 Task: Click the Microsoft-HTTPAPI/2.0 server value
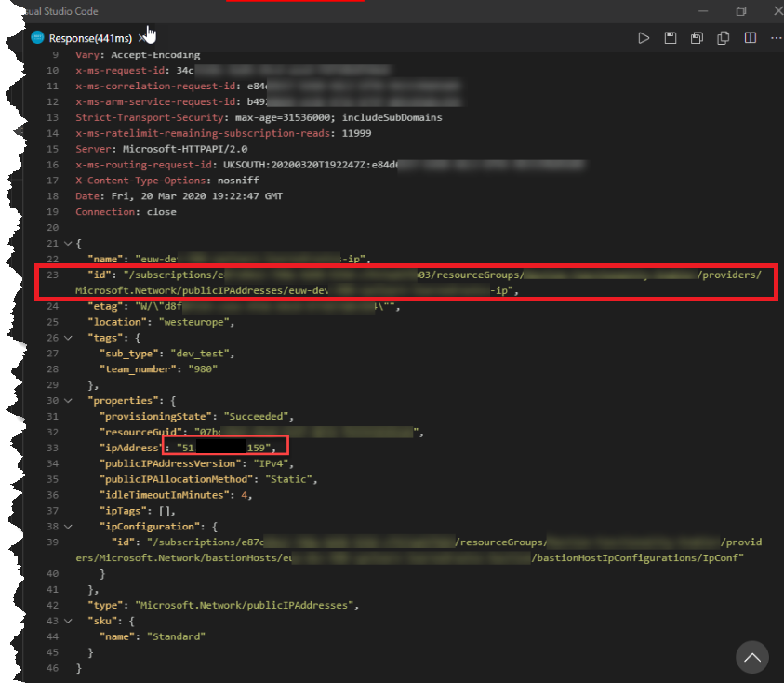click(185, 149)
